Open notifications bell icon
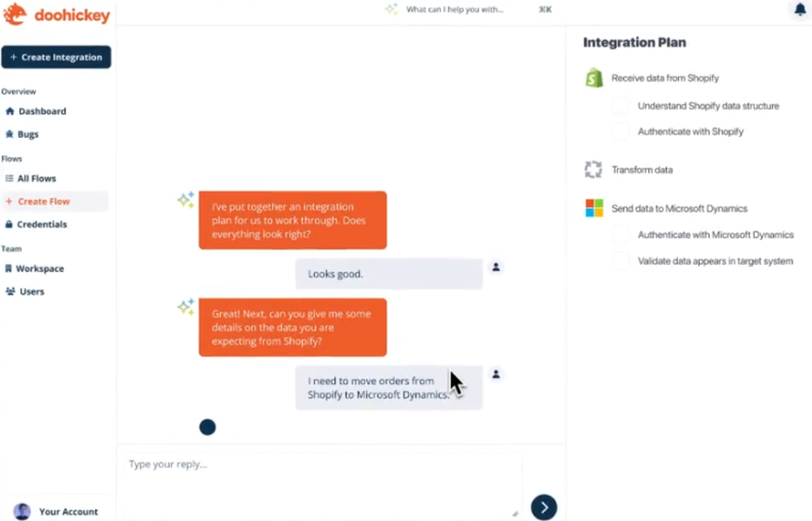 pos(800,9)
